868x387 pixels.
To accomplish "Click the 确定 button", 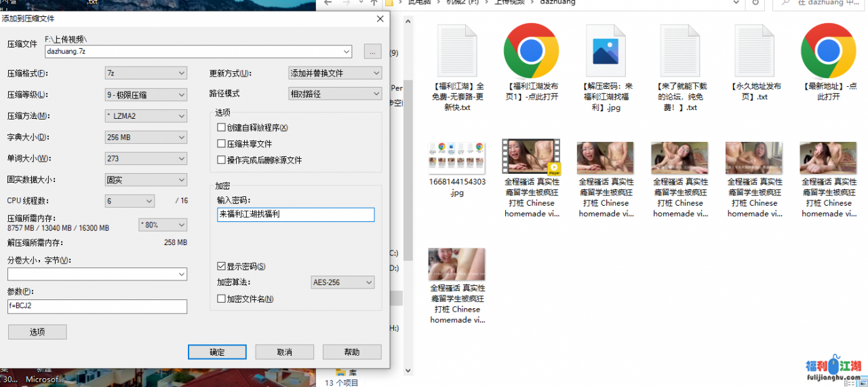I will click(217, 352).
